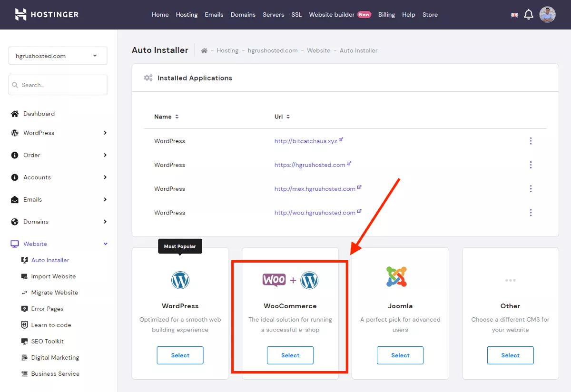Image resolution: width=571 pixels, height=392 pixels.
Task: Click the Migrate Website arrows icon
Action: click(x=25, y=293)
